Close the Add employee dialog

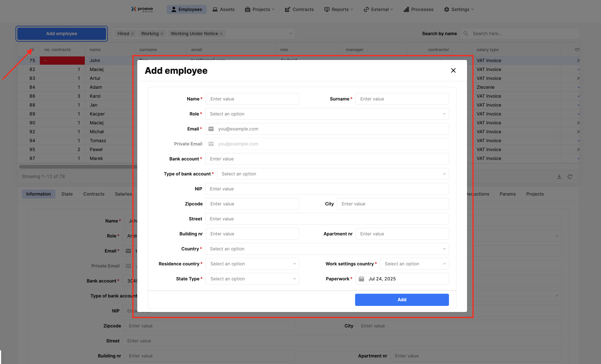[453, 71]
